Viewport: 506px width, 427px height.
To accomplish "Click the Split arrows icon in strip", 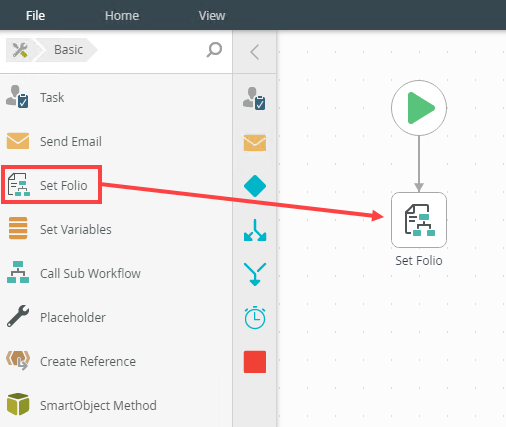I will pos(255,230).
